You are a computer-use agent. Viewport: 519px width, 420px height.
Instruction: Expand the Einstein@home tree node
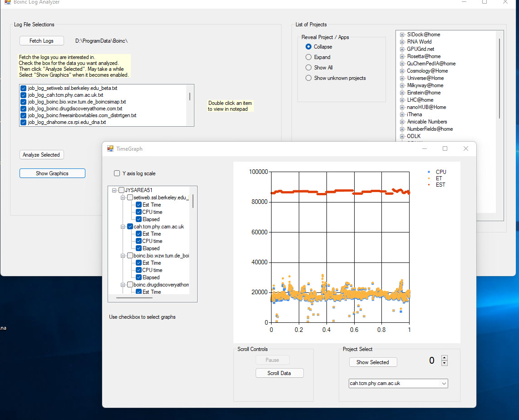tap(402, 93)
